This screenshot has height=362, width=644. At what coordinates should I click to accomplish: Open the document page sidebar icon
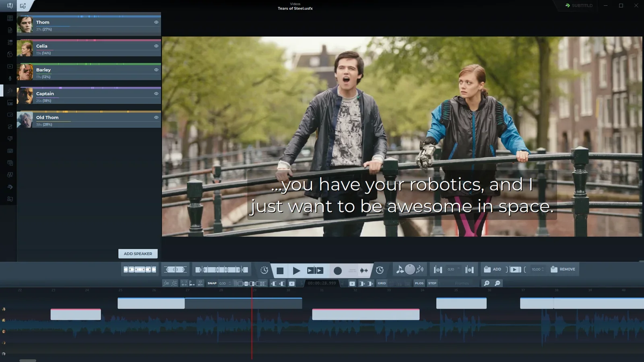click(x=10, y=30)
